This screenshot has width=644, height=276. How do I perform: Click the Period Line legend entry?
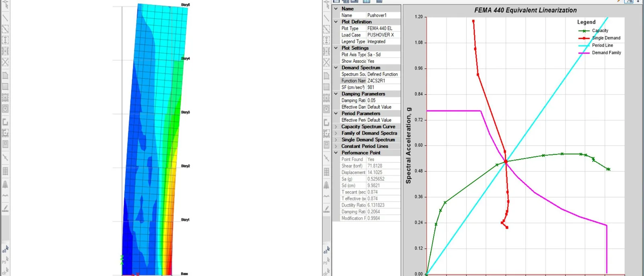click(596, 45)
